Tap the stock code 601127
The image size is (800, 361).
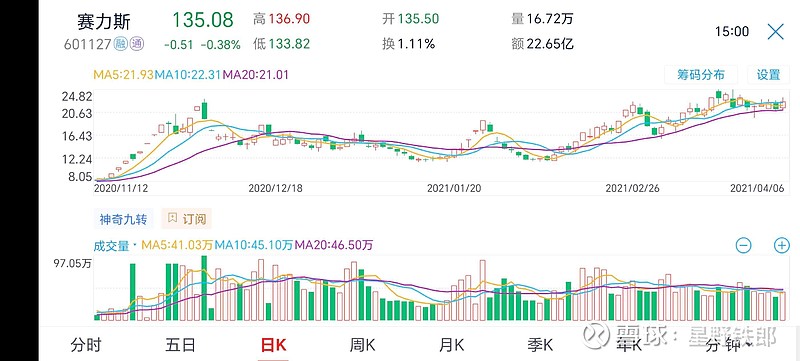point(87,44)
